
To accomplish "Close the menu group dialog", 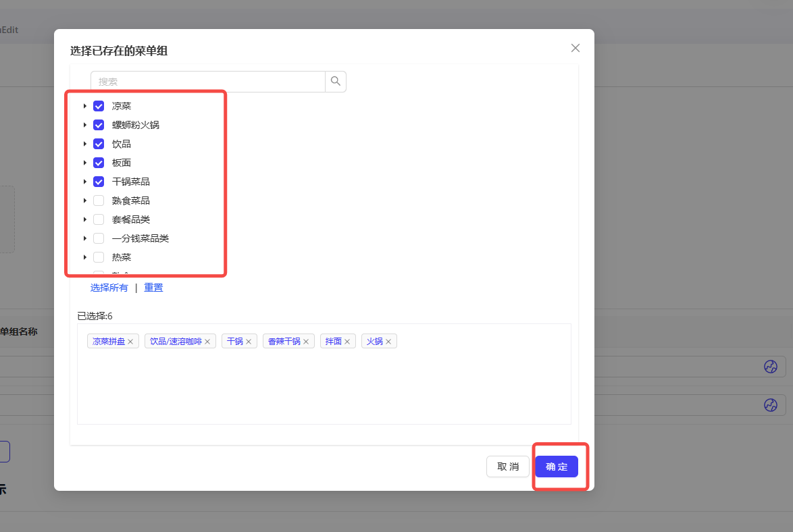I will [575, 48].
